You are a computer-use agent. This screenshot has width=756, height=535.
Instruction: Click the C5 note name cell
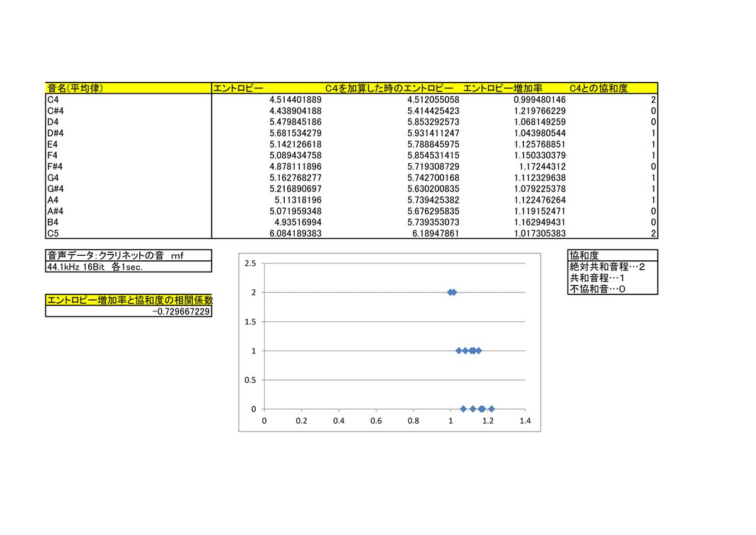pyautogui.click(x=129, y=234)
